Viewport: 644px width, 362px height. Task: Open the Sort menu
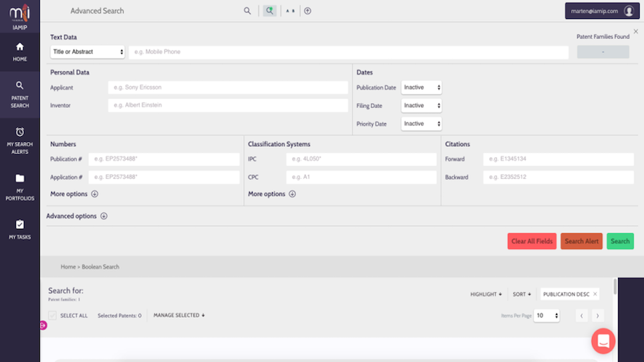[x=522, y=294]
